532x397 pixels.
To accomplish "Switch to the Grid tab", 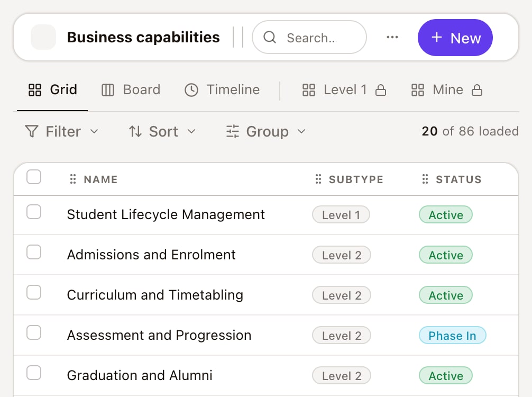I will [x=52, y=90].
